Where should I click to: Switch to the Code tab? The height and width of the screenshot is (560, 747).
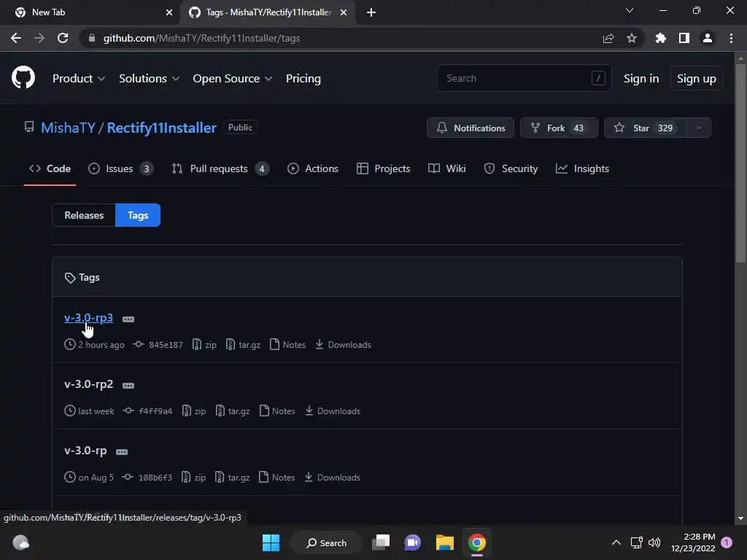coord(50,168)
